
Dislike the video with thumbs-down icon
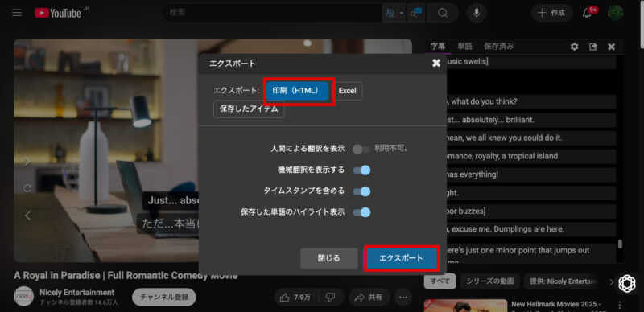pyautogui.click(x=329, y=298)
